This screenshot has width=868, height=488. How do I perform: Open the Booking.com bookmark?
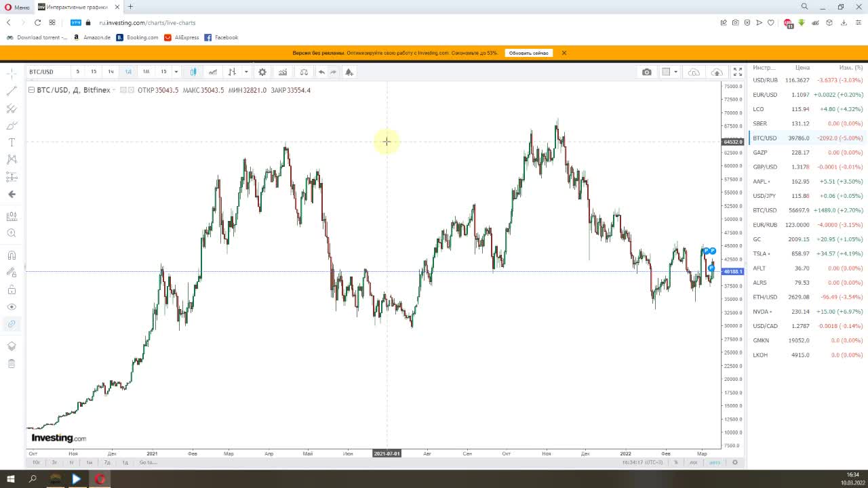click(x=138, y=37)
